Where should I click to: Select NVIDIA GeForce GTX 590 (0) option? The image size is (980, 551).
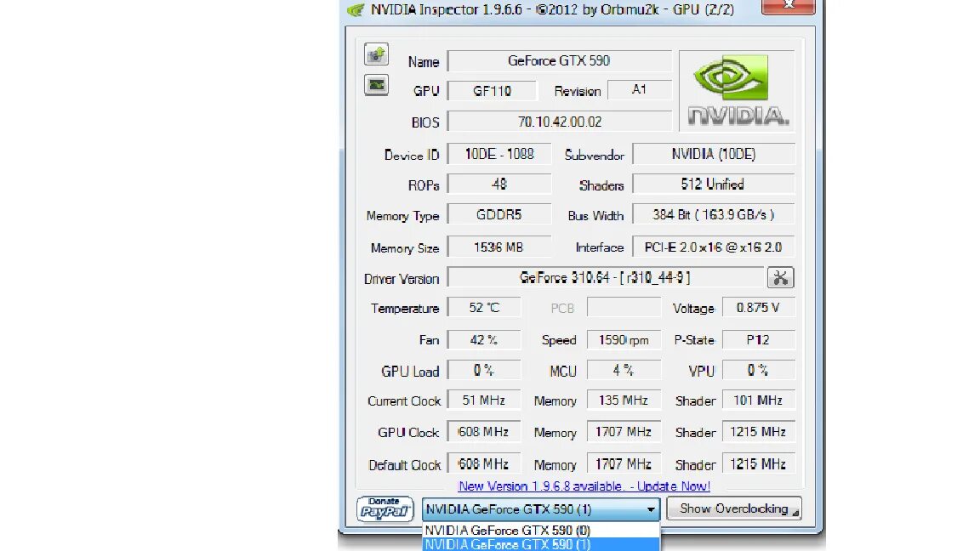click(x=541, y=531)
